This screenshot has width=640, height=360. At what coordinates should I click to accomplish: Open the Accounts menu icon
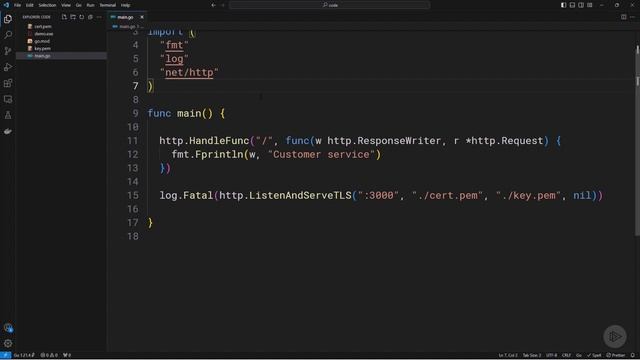coord(8,328)
